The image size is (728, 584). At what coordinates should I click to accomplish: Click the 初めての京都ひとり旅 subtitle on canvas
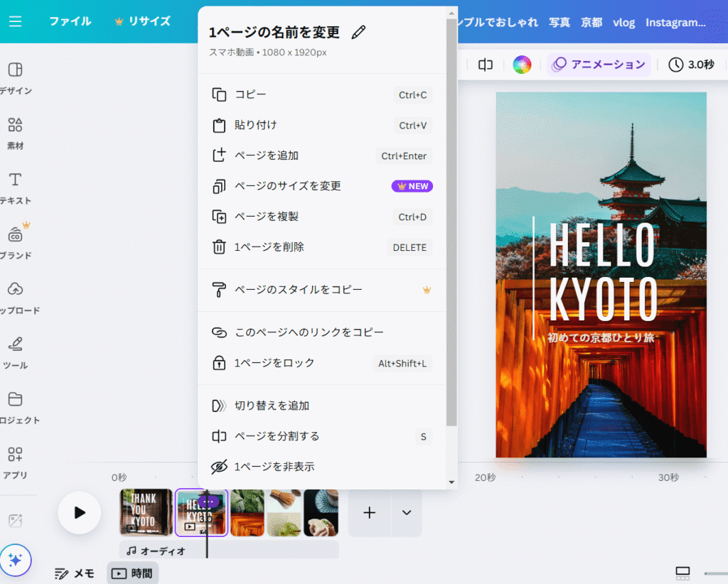[601, 337]
